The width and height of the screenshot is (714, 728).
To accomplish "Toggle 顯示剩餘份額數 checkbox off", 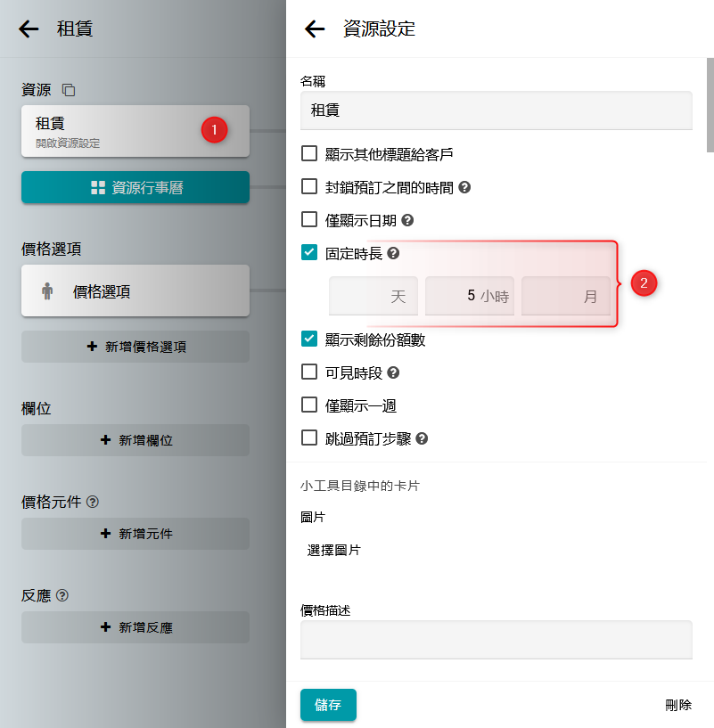I will 309,339.
